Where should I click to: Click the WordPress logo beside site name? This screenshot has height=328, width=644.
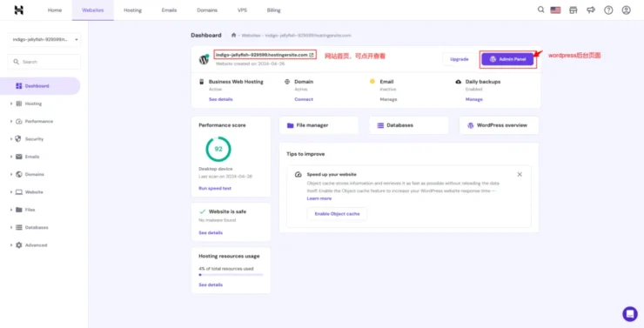point(204,59)
